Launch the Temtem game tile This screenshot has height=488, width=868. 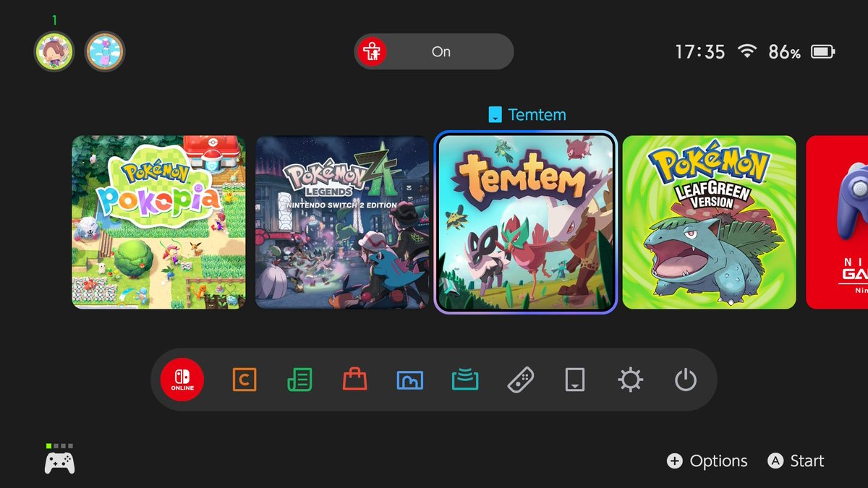click(526, 223)
